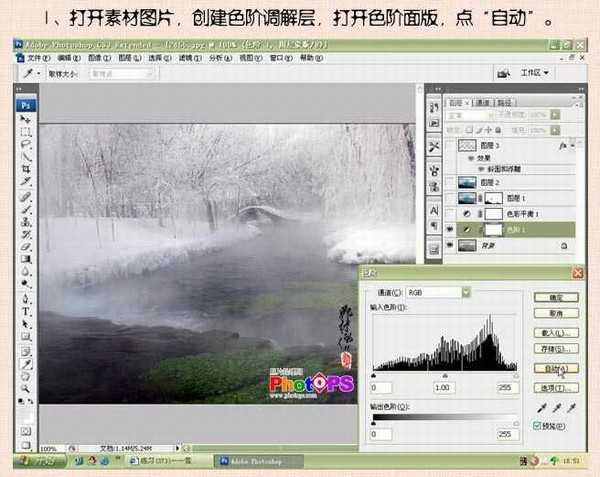Click the black point eyedropper in Levels
600x477 pixels.
(x=541, y=408)
